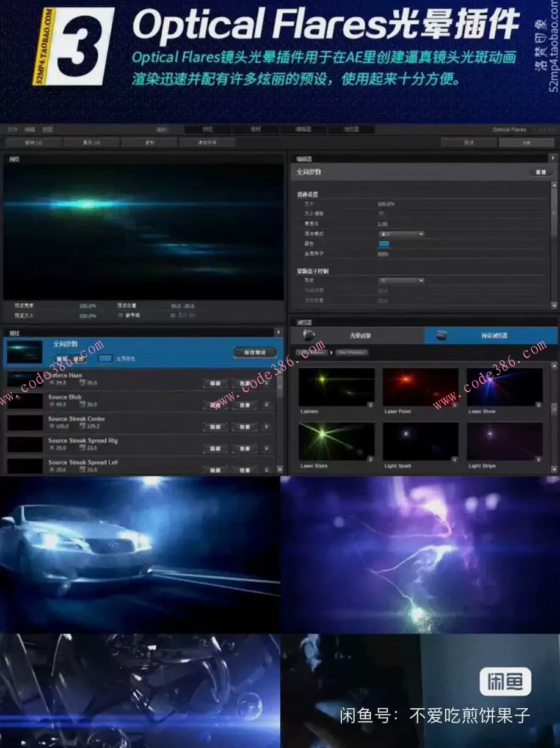Open the dropdown under 摄像盒子控制 section

[401, 280]
